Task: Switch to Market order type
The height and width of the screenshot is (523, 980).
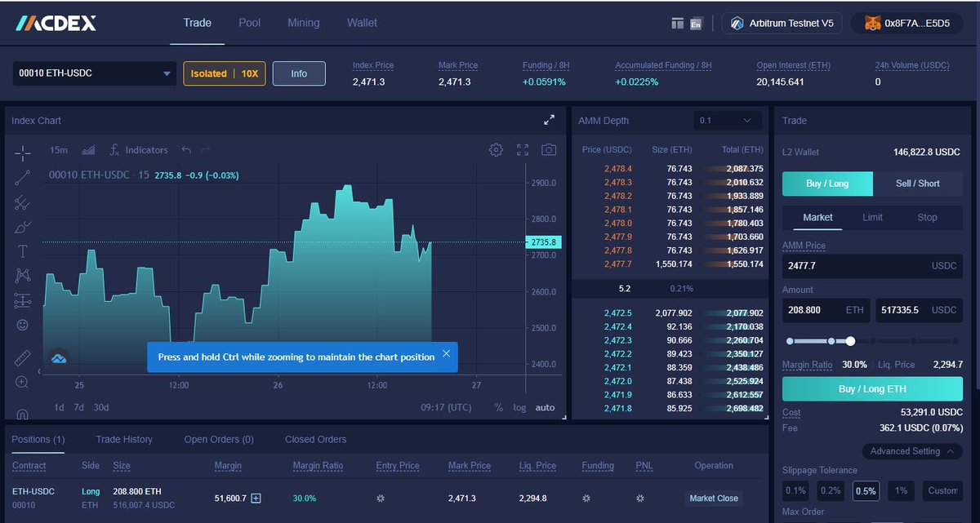Action: (x=817, y=217)
